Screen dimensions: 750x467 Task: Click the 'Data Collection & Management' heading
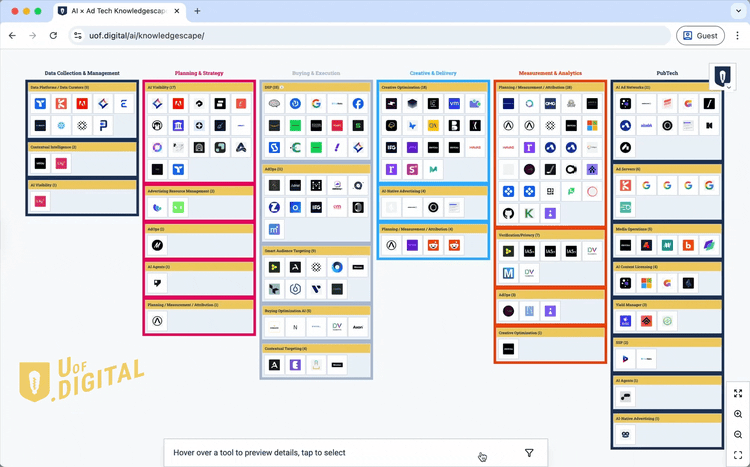click(x=82, y=73)
